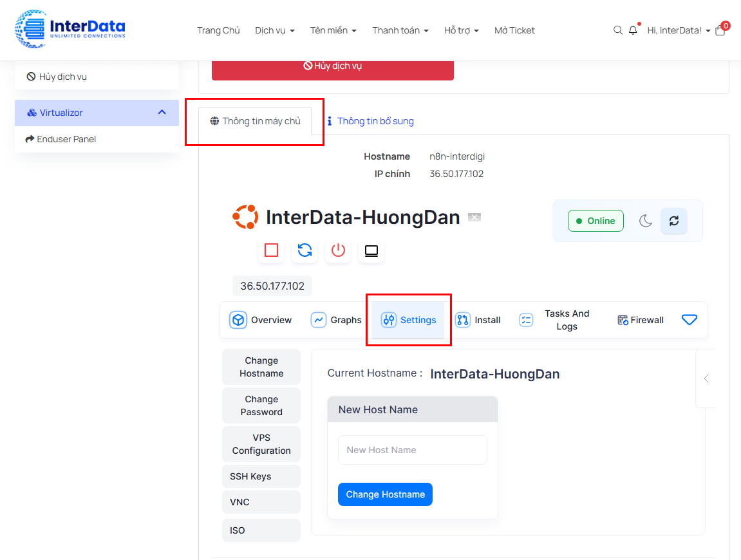Expand the Tên miền dropdown menu

[x=333, y=30]
